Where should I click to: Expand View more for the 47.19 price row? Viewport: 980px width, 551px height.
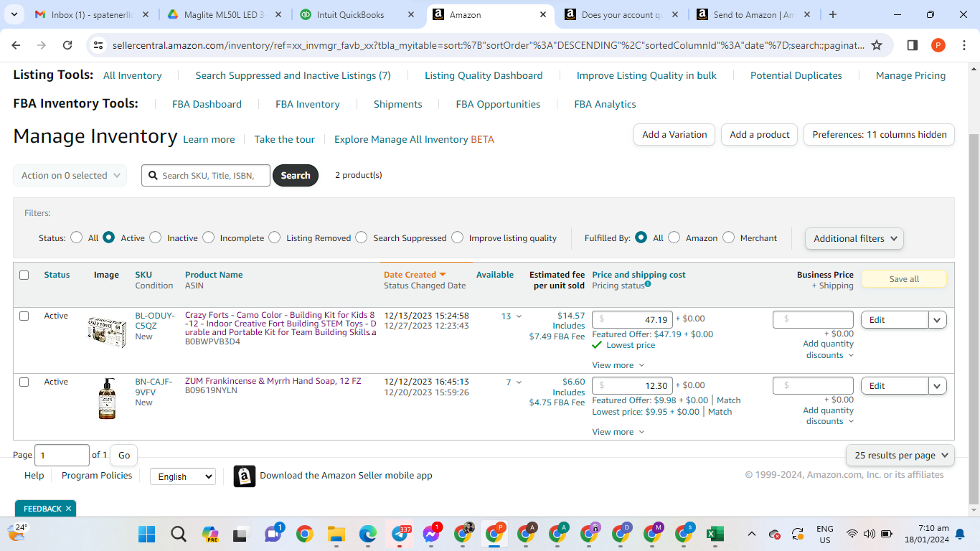tap(618, 365)
